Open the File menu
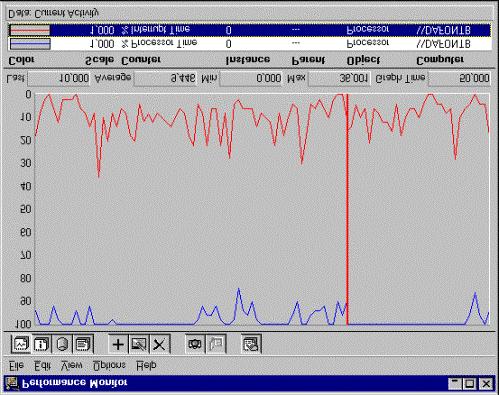This screenshot has width=499, height=395. 16,365
